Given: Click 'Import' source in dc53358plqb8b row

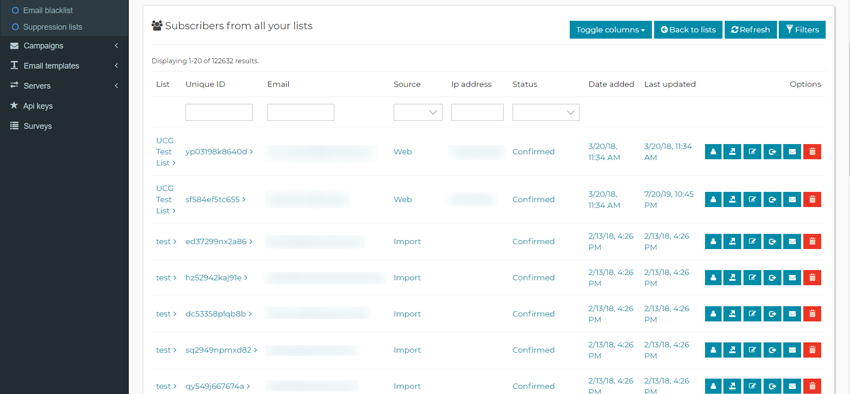Looking at the screenshot, I should click(407, 314).
